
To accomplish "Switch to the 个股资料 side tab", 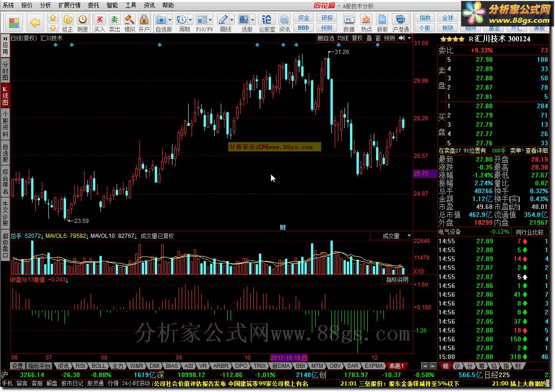I will 5,124.
